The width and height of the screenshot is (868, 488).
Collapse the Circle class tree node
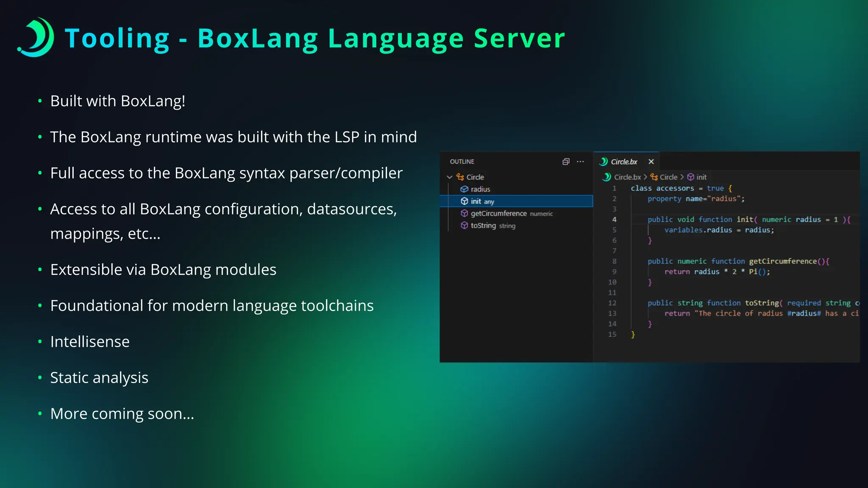coord(450,177)
